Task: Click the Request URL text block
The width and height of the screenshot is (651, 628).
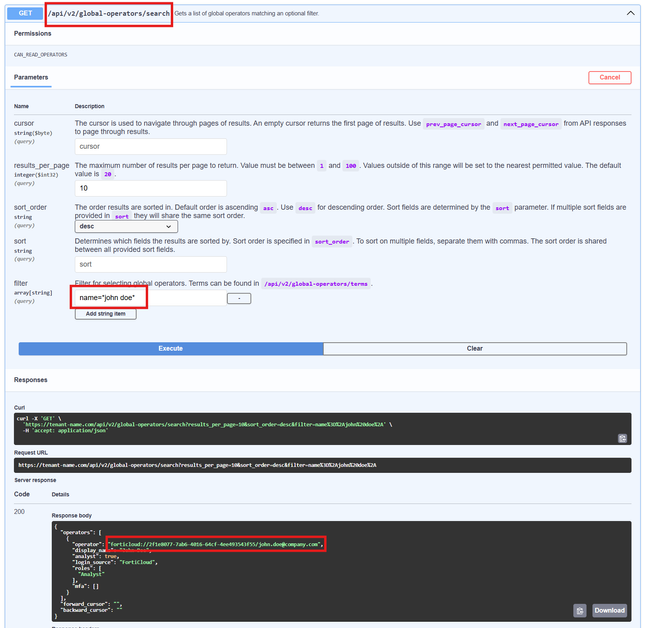Action: [322, 465]
